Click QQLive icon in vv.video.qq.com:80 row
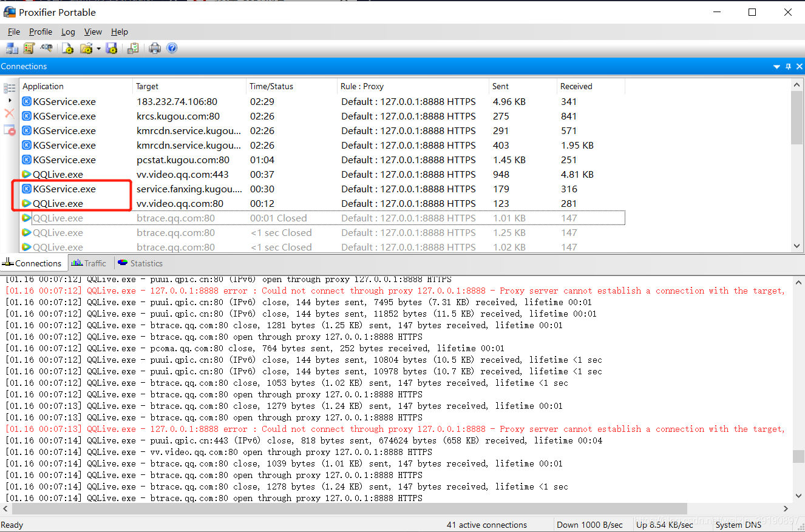 (x=27, y=203)
